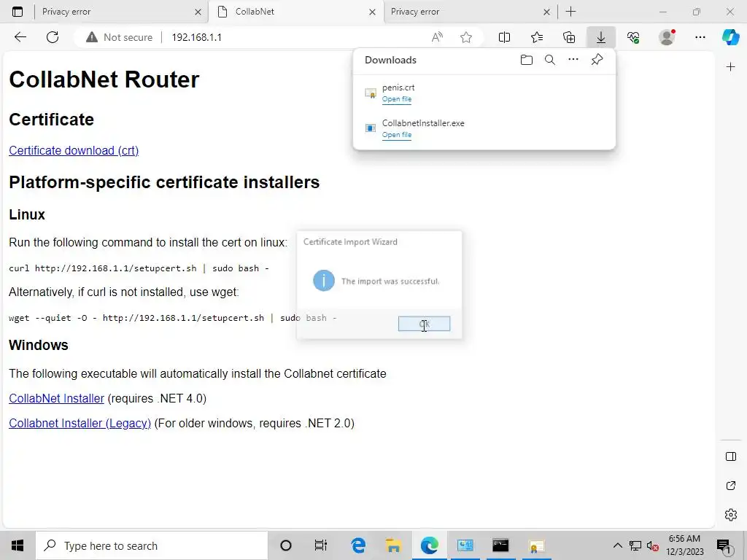Open the downloads folder icon in the Downloads panel
This screenshot has width=747, height=560.
527,60
